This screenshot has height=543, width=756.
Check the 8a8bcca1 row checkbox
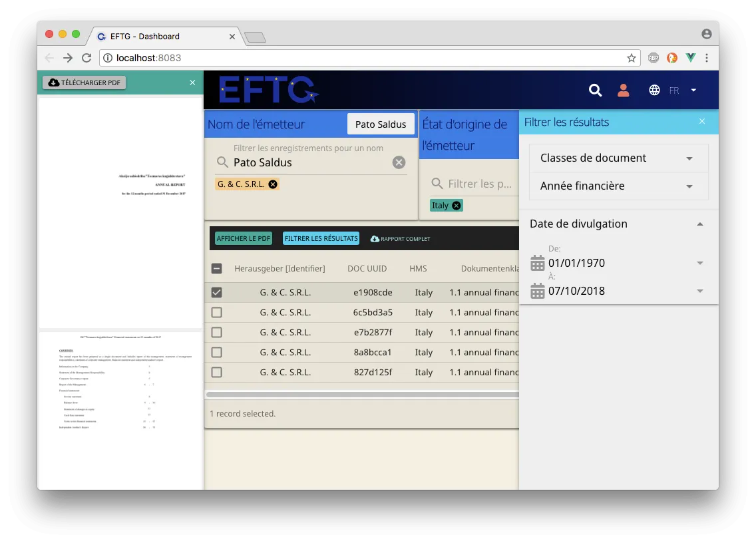pos(216,353)
